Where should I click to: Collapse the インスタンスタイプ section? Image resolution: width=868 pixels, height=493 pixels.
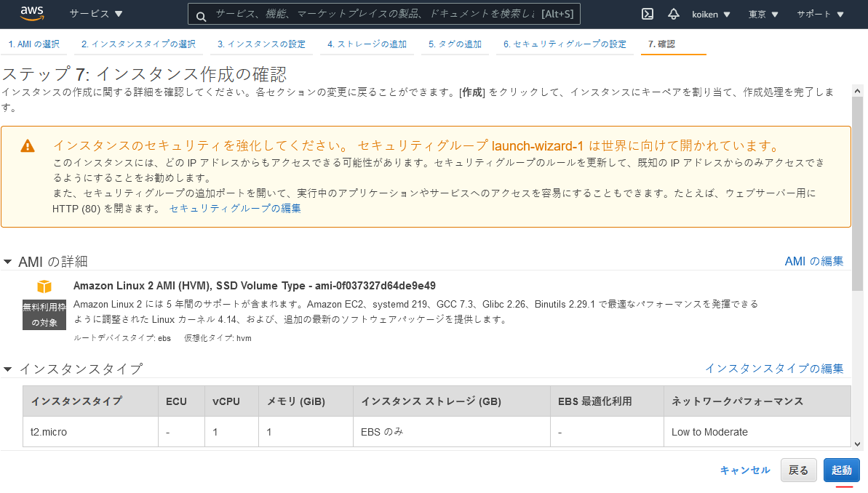click(x=8, y=369)
